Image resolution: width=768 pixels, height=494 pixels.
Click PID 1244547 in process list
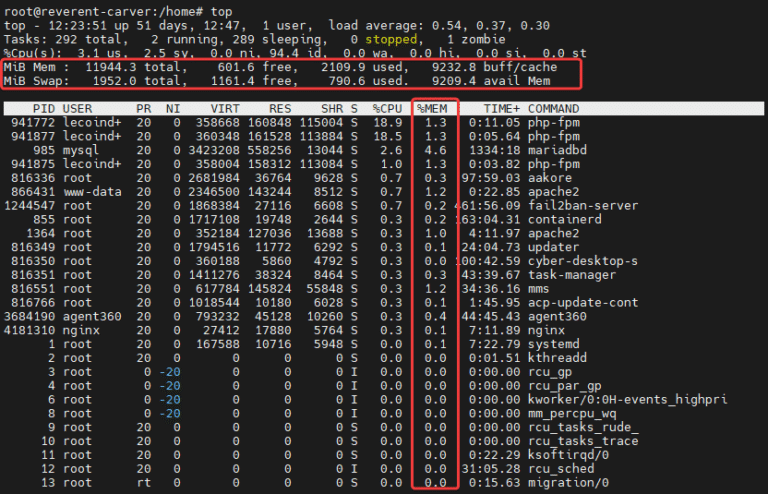click(29, 205)
